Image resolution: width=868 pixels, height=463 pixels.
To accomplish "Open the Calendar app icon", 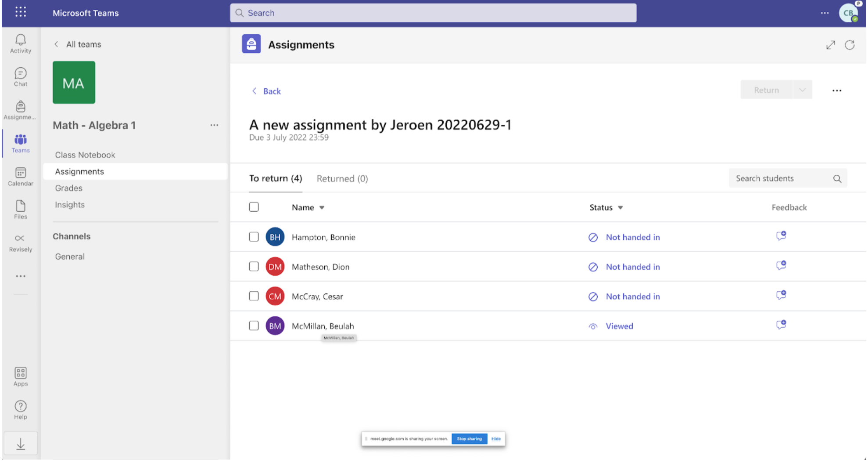I will [20, 177].
